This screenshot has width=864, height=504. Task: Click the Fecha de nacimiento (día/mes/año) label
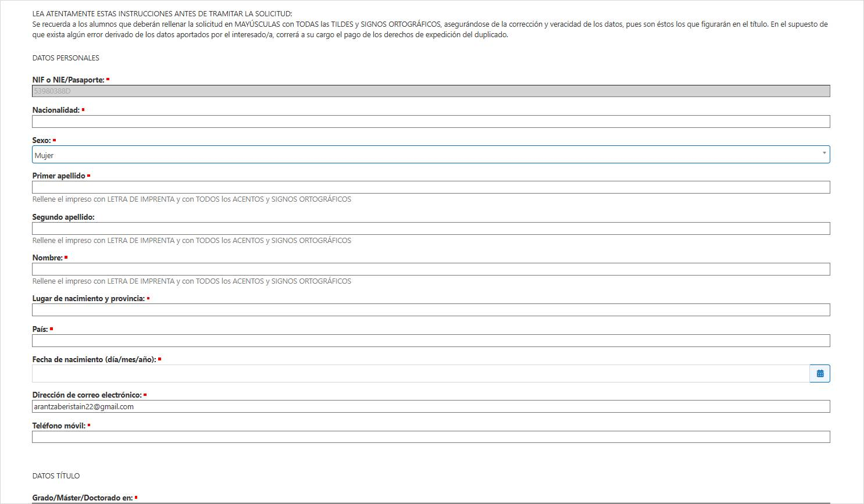[x=94, y=360]
